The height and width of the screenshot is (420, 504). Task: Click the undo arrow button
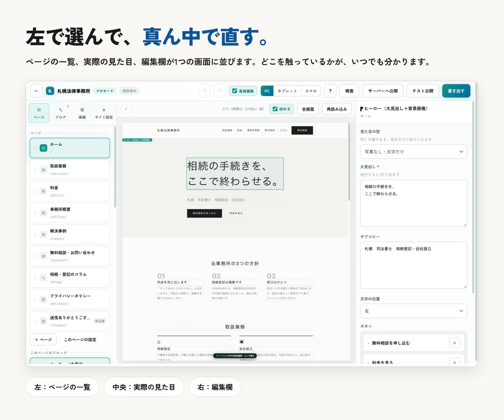pos(205,91)
